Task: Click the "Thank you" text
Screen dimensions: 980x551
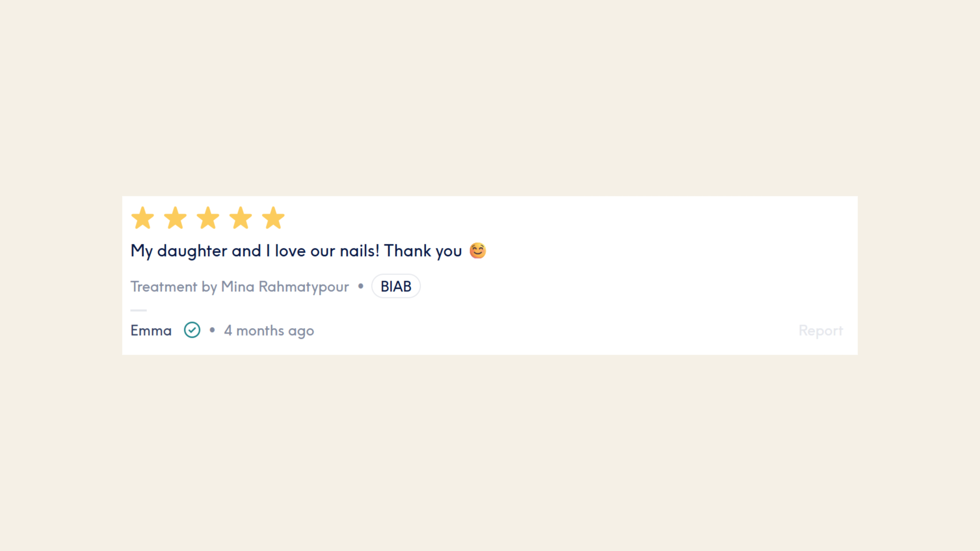Action: pyautogui.click(x=423, y=251)
